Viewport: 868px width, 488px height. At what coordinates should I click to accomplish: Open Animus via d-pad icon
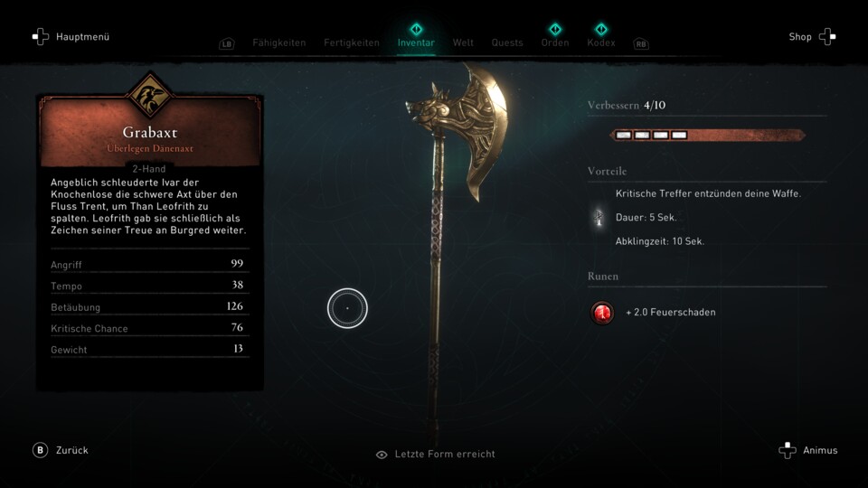[x=788, y=450]
